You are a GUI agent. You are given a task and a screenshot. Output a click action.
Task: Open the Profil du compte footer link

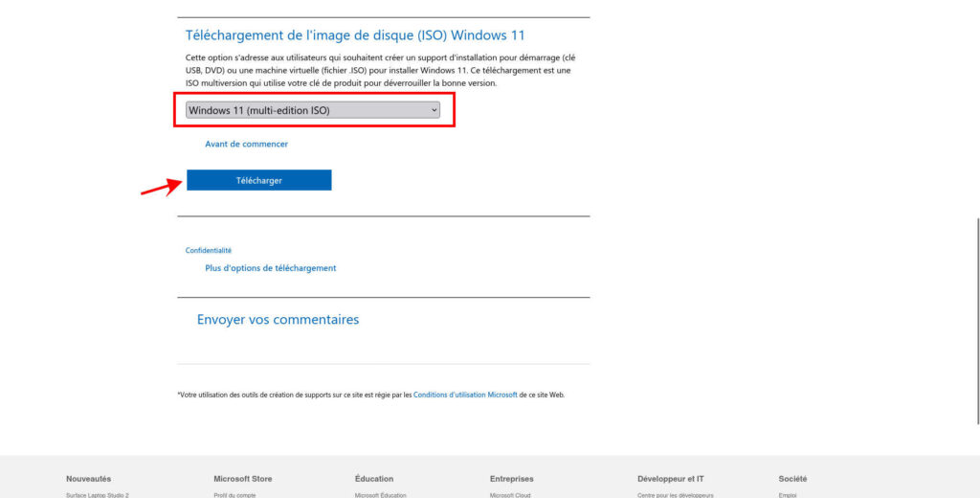[234, 495]
